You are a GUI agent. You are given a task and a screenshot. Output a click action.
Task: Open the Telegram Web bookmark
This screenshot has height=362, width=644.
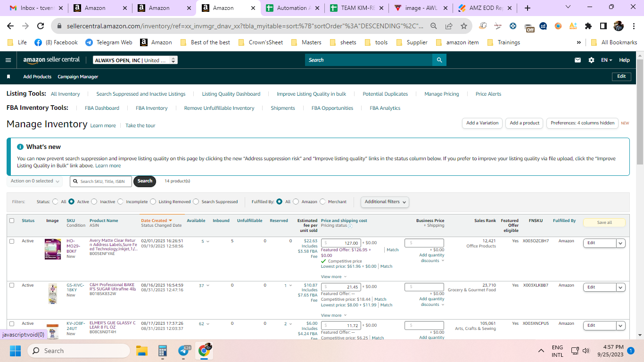click(x=109, y=42)
